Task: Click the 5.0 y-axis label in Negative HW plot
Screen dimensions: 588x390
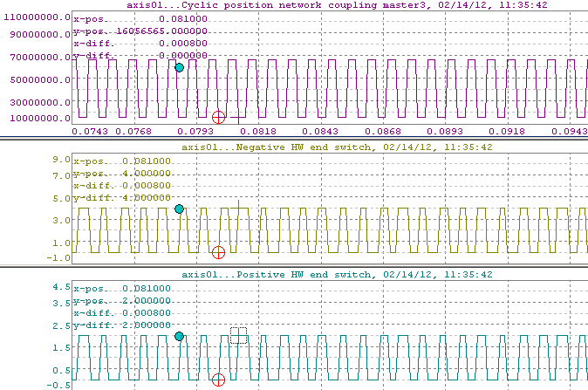Action: [61, 198]
